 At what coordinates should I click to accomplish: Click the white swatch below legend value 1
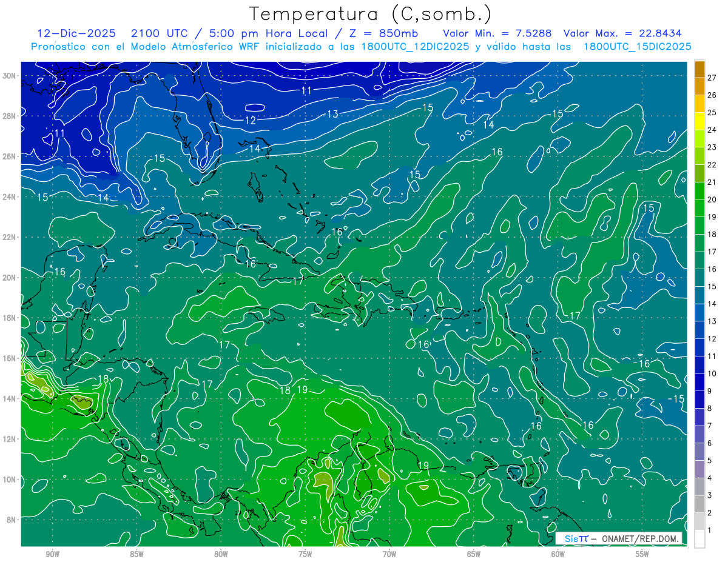tap(699, 539)
